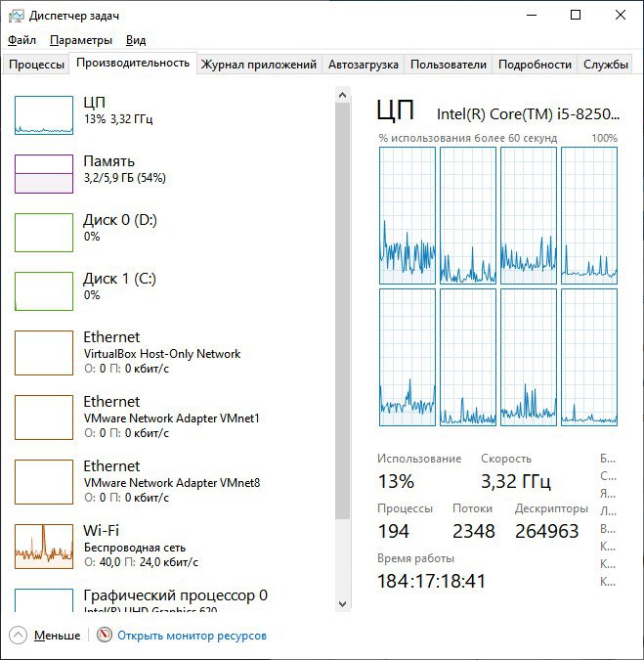The image size is (644, 660).
Task: Click Wi-Fi Беспроводная сеть label
Action: coord(135,548)
